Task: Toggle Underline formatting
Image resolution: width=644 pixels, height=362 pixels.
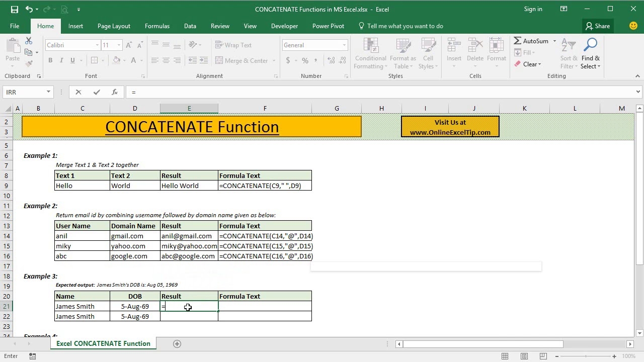Action: click(72, 60)
